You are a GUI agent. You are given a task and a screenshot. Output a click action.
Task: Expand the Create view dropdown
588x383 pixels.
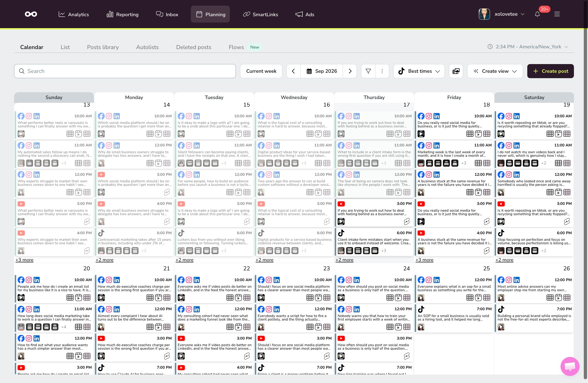[x=495, y=71]
